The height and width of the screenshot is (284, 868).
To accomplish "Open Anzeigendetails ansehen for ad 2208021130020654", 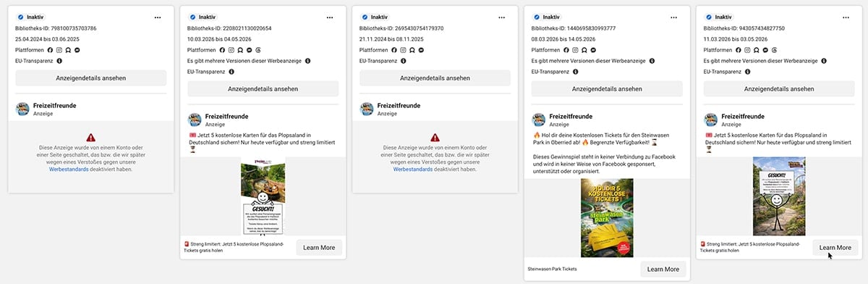I will pyautogui.click(x=263, y=88).
